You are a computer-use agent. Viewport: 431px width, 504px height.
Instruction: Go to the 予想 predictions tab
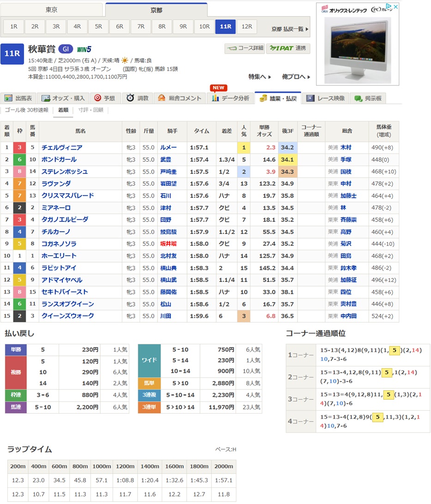104,98
